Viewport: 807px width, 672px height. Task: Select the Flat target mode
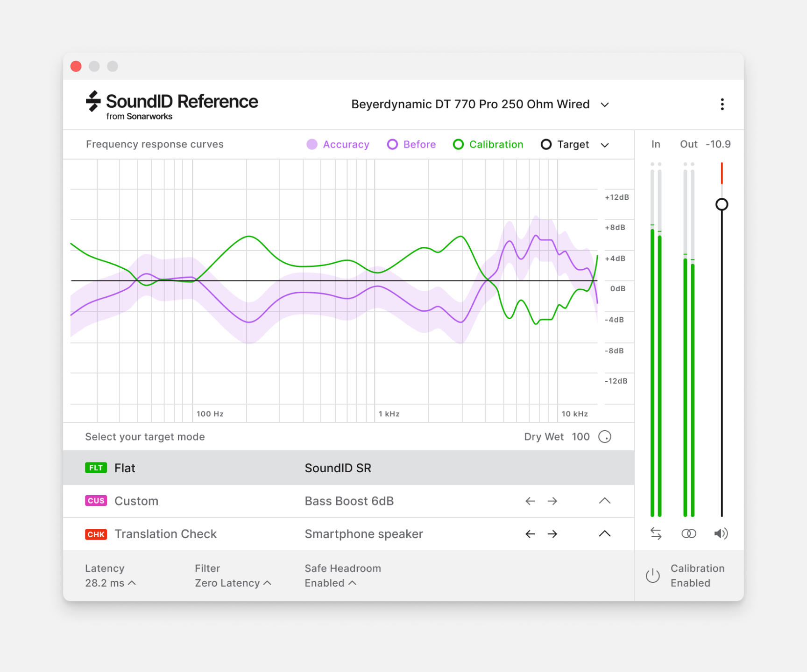click(x=125, y=468)
